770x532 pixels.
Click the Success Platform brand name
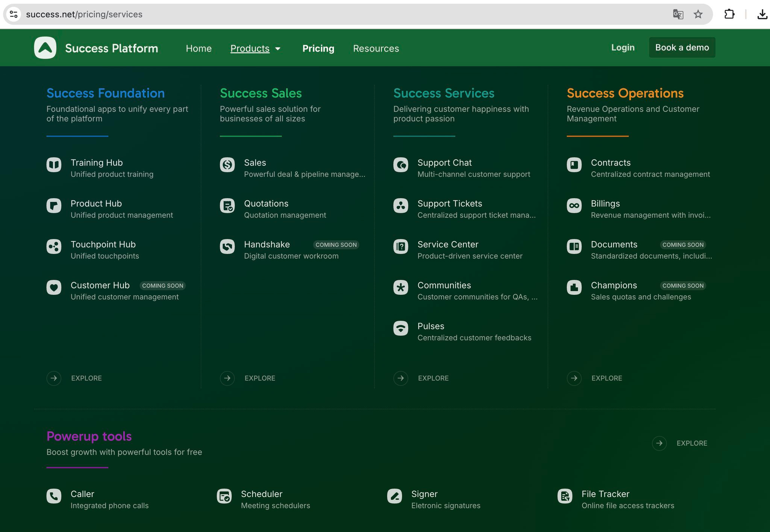111,48
